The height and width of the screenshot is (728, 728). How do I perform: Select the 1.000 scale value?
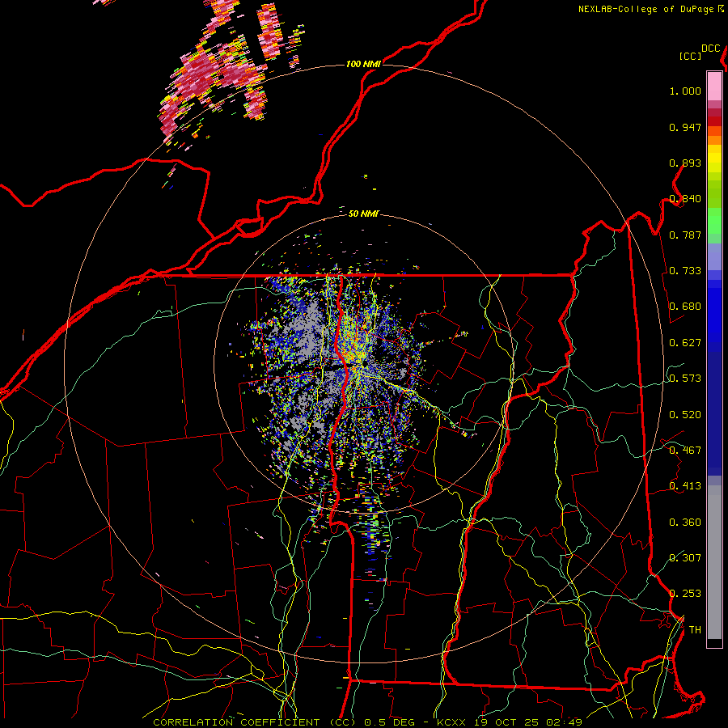685,91
